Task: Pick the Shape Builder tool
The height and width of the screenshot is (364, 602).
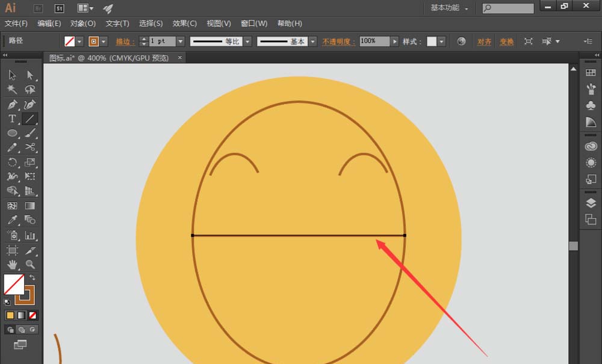Action: pos(12,191)
